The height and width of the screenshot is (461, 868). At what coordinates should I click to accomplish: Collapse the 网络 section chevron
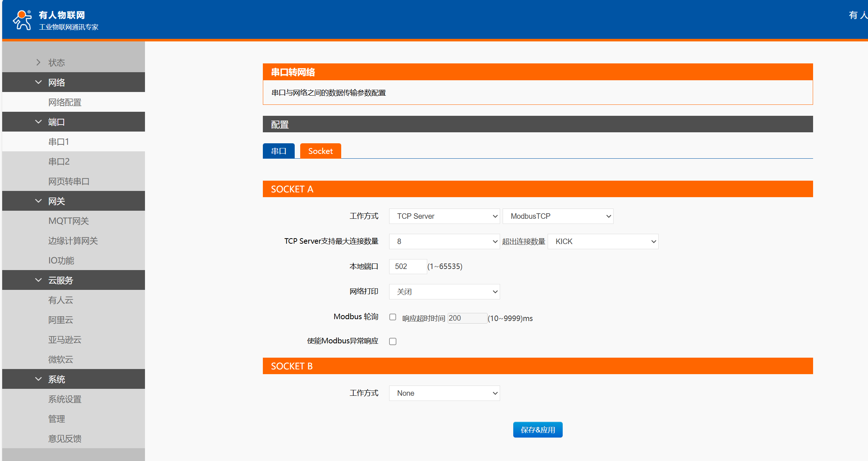click(38, 82)
